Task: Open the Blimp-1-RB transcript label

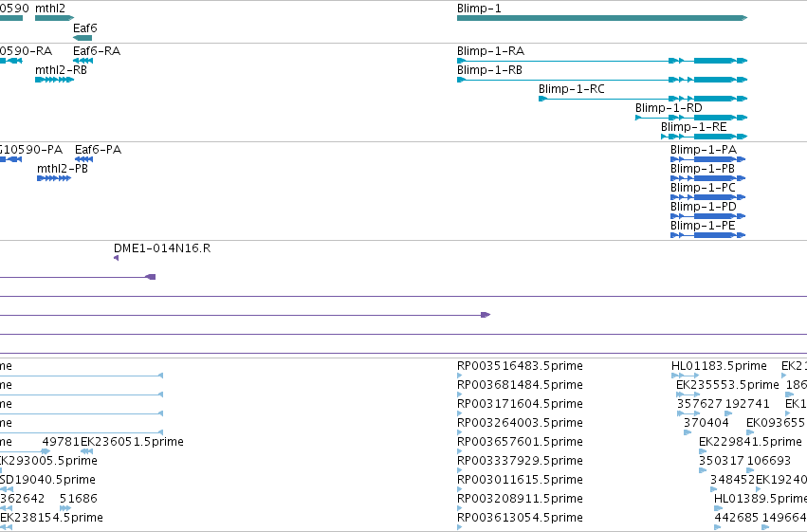Action: coord(489,70)
